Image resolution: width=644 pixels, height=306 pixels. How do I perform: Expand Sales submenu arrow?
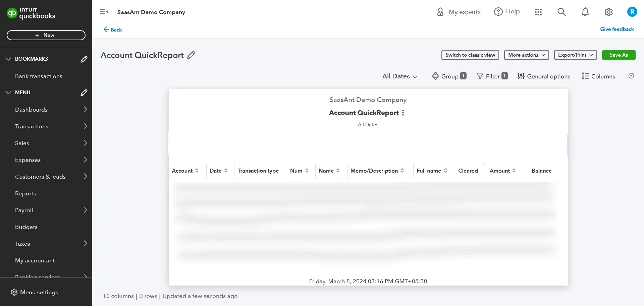click(x=85, y=143)
